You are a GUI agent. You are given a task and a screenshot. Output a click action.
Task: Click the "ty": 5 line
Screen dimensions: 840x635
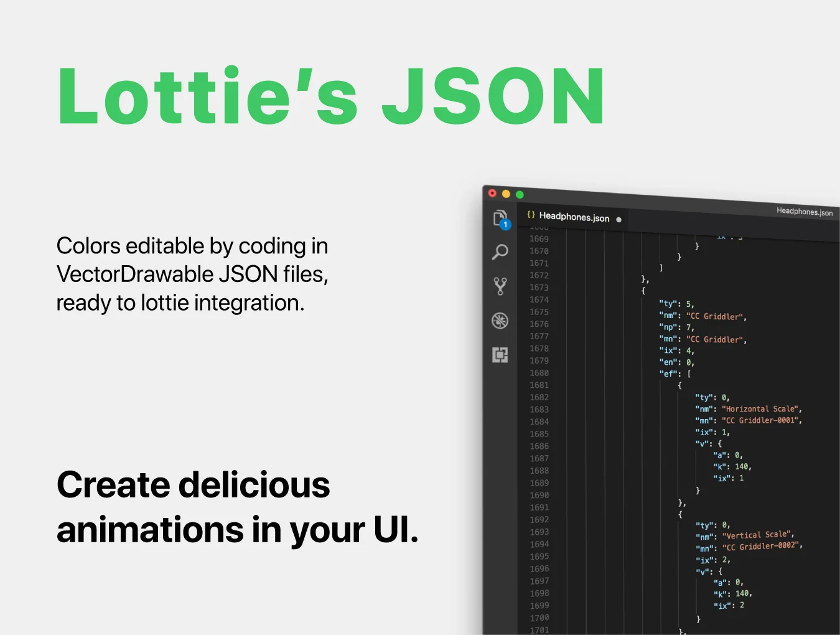pyautogui.click(x=676, y=304)
